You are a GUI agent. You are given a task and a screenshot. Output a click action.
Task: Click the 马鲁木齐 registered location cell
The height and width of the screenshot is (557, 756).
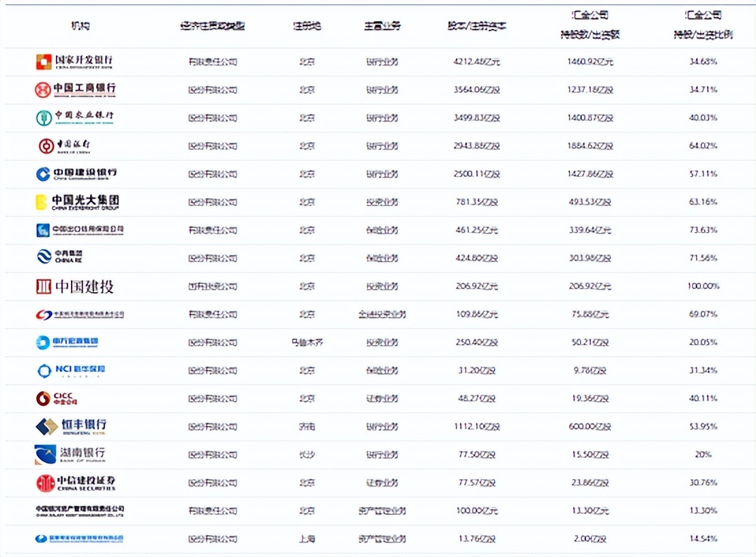tap(307, 342)
